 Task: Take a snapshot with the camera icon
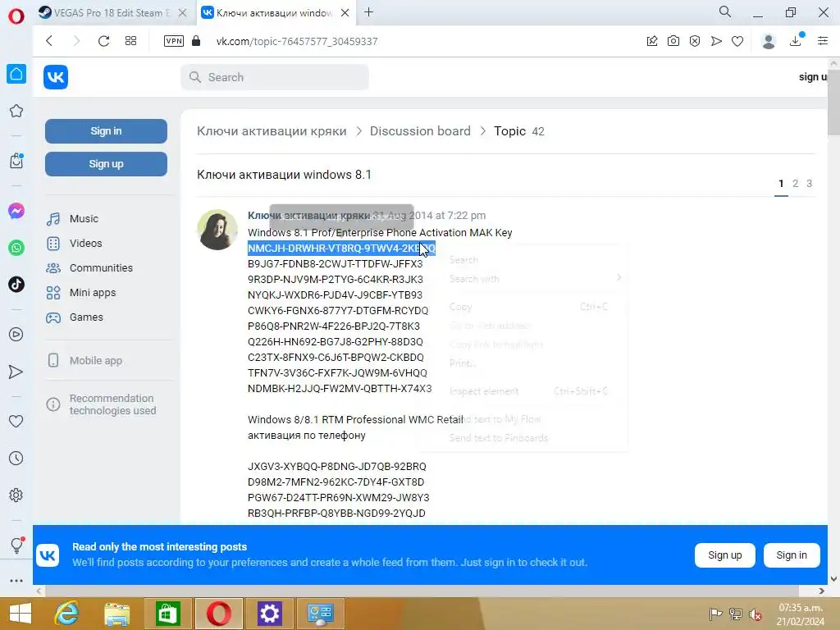tap(673, 41)
